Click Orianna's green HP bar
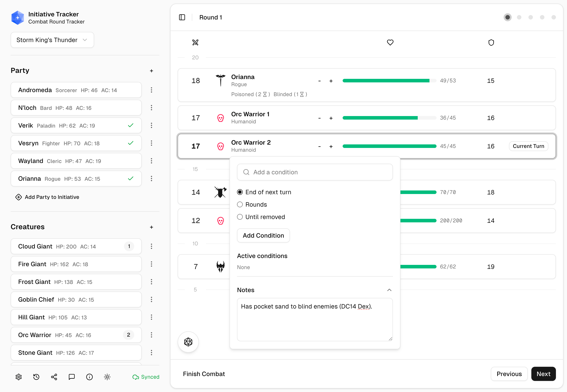 [386, 81]
